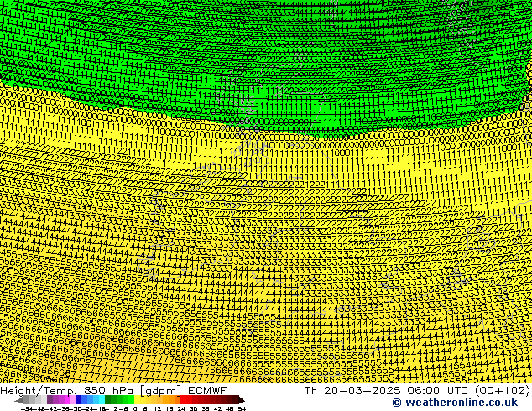Click the gray left arrow end of legend
532x411 pixels.
19,400
